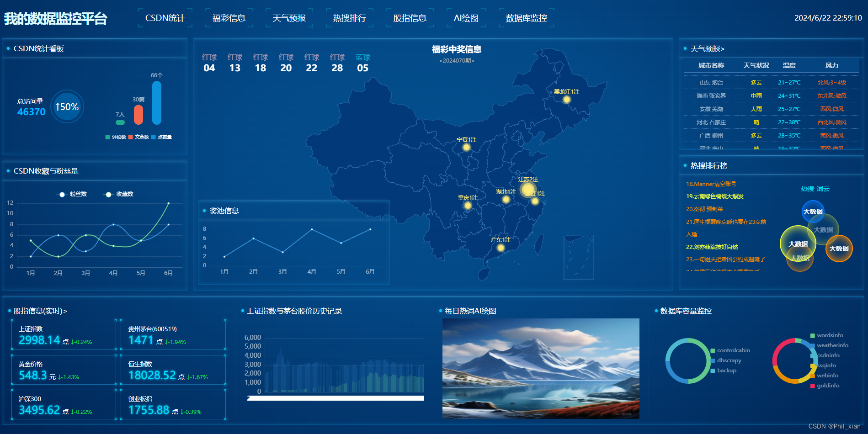
Task: Open the 天气预报> panel link
Action: pyautogui.click(x=707, y=49)
